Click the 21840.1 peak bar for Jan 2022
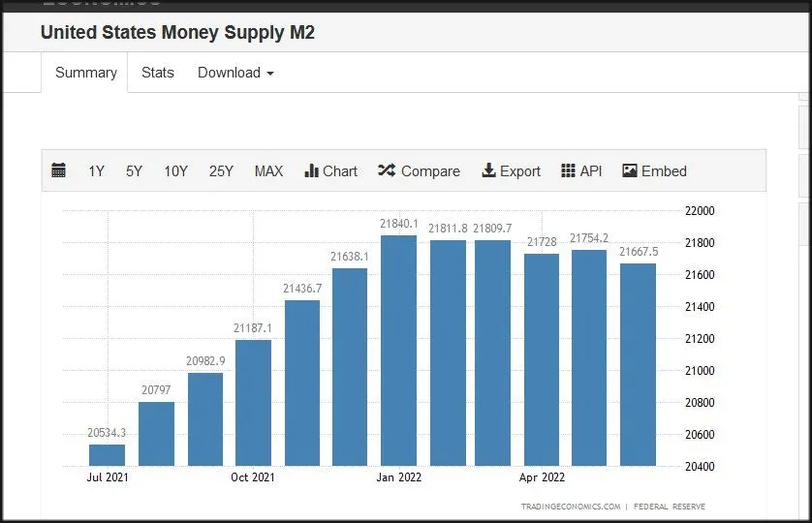The image size is (812, 523). coord(398,349)
